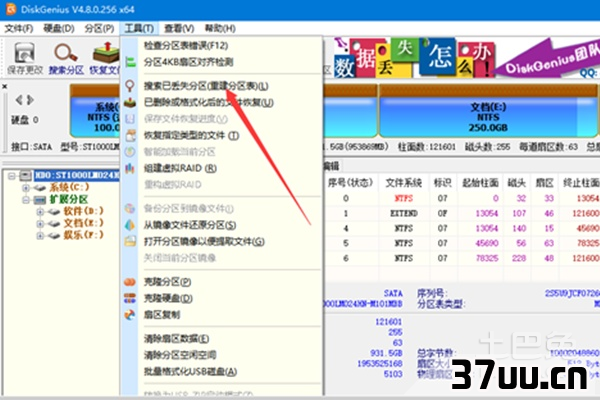Click the magnifier icon for lost partition search

coord(130,86)
